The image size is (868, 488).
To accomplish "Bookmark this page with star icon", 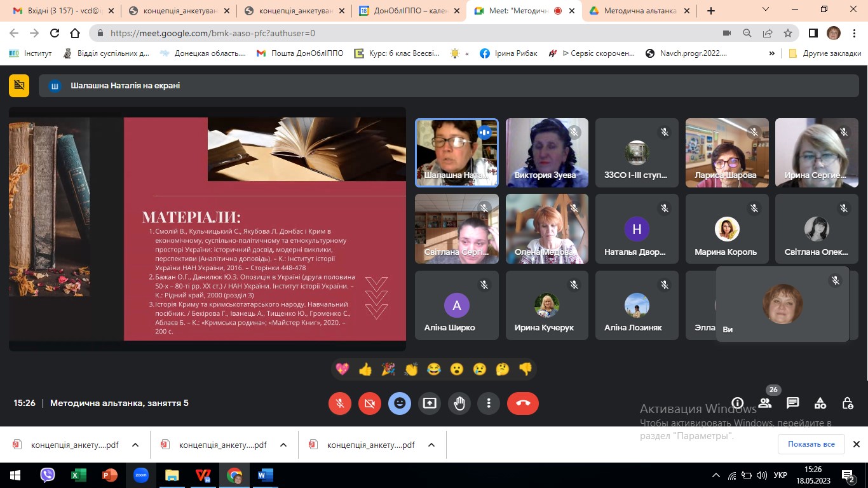I will pos(788,33).
